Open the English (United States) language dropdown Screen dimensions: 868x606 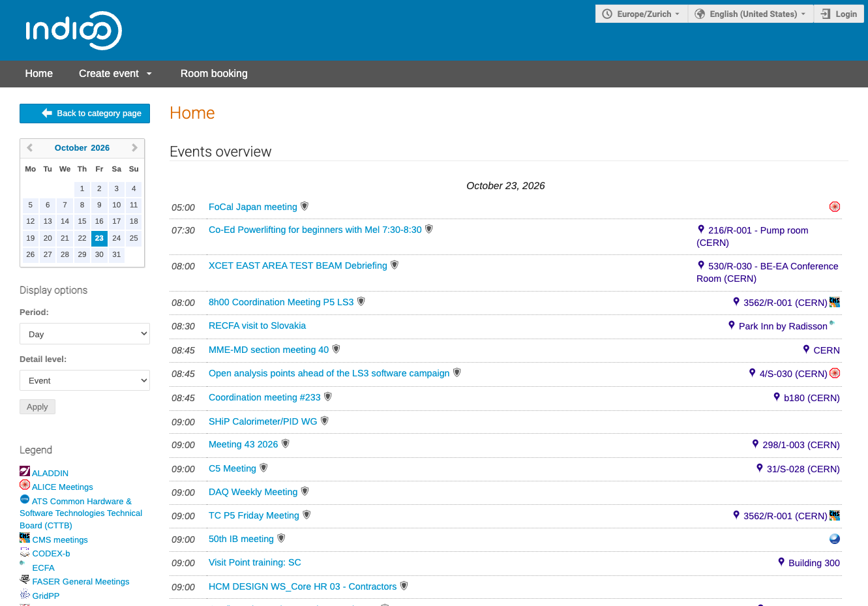[751, 14]
